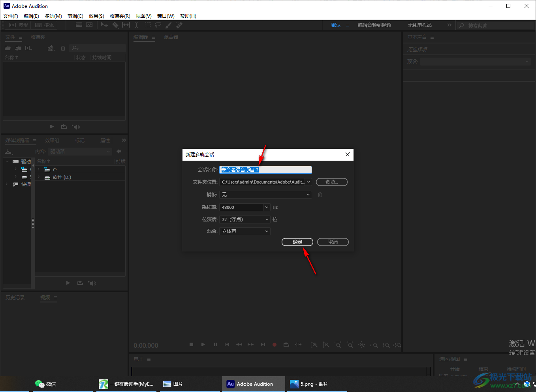The width and height of the screenshot is (536, 392).
Task: Expand the workspace overflow chevrons
Action: click(449, 25)
